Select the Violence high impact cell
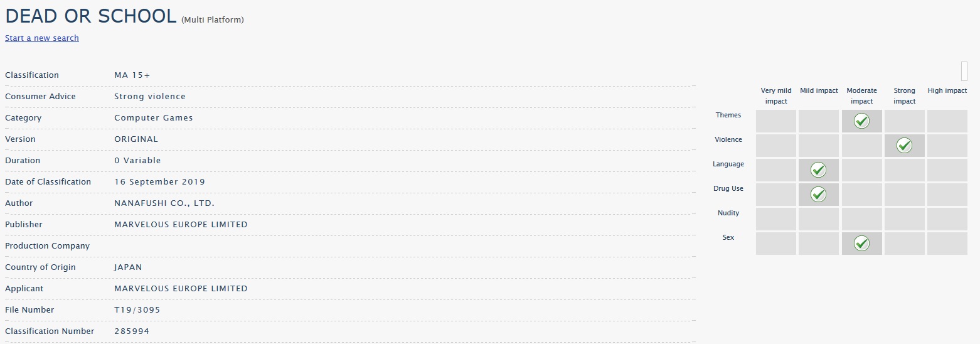980x344 pixels. click(x=947, y=146)
